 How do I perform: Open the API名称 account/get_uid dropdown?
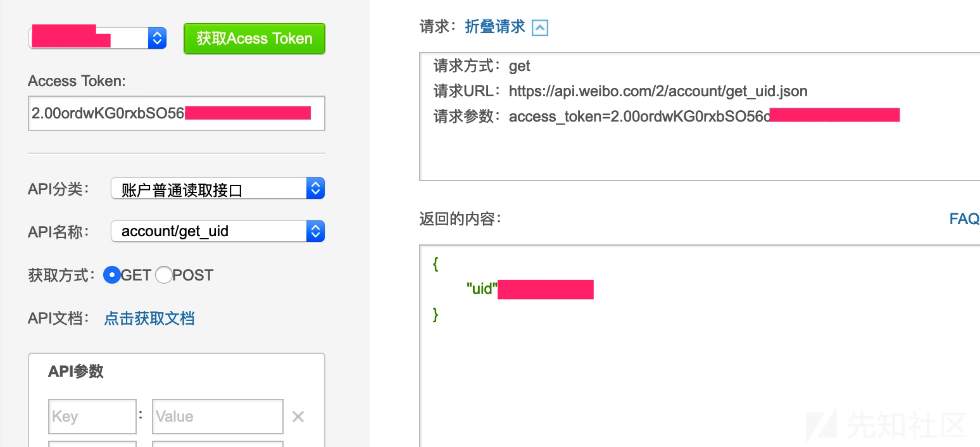218,231
